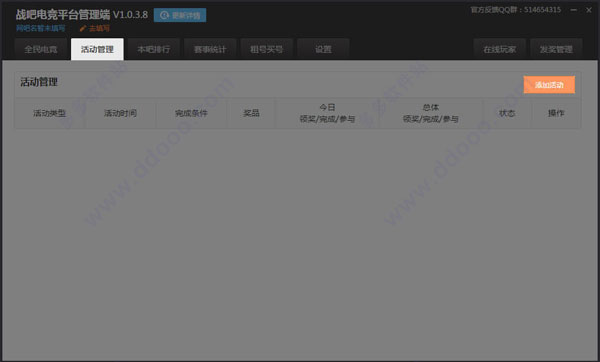Open the 设置 settings tab
Image resolution: width=600 pixels, height=362 pixels.
pyautogui.click(x=323, y=49)
